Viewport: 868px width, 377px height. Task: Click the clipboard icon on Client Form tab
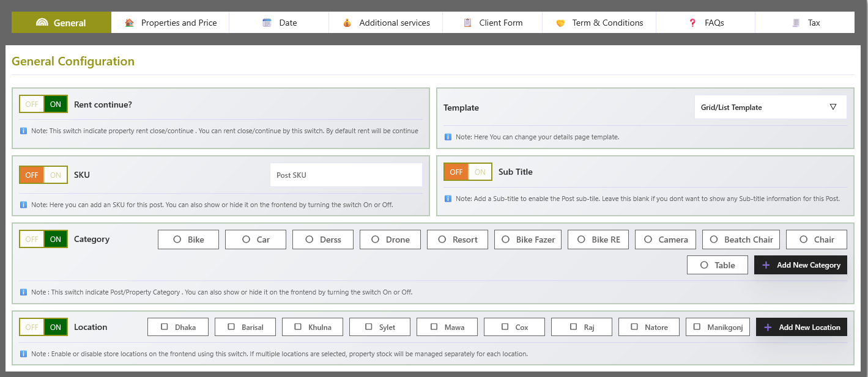(x=467, y=23)
